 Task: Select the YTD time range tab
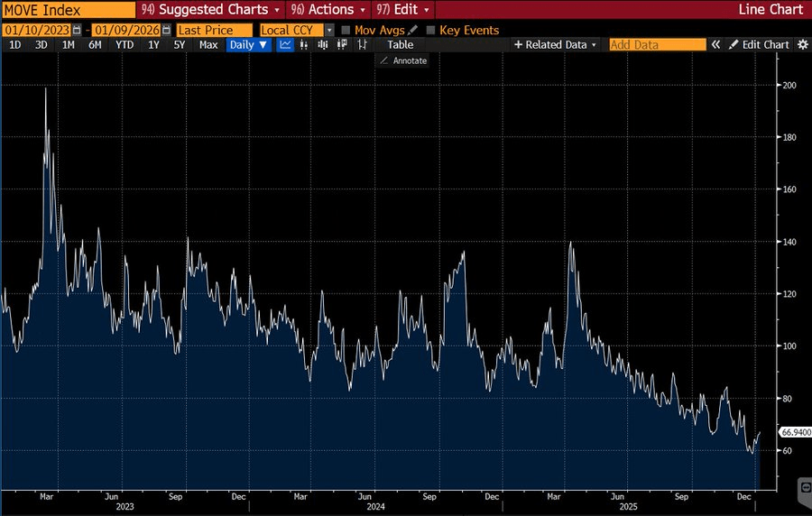pos(125,44)
